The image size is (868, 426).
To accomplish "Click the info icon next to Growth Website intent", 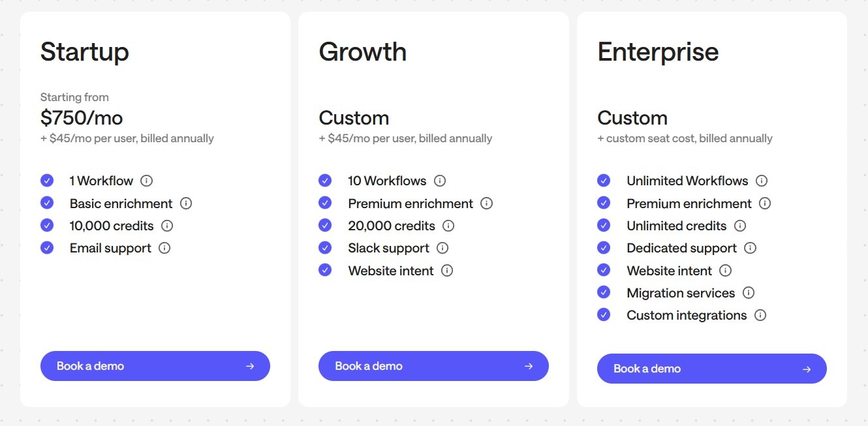I will point(447,270).
